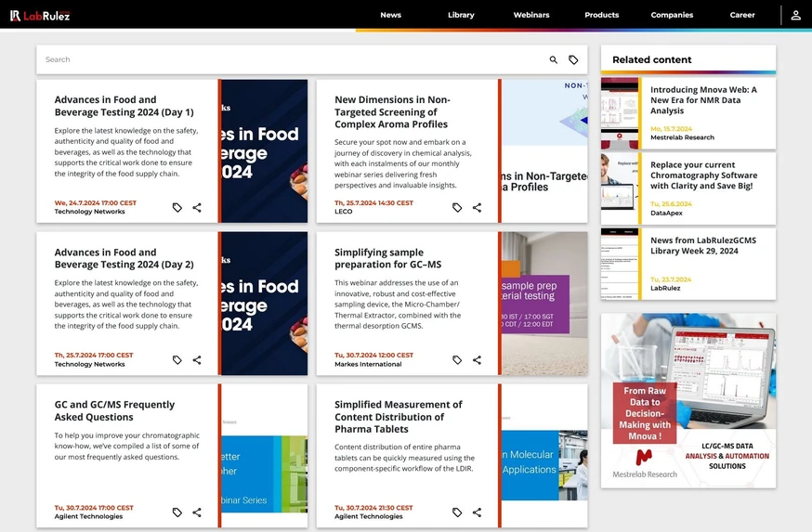
Task: Click the Mnova Web article thumbnail
Action: pyautogui.click(x=620, y=113)
